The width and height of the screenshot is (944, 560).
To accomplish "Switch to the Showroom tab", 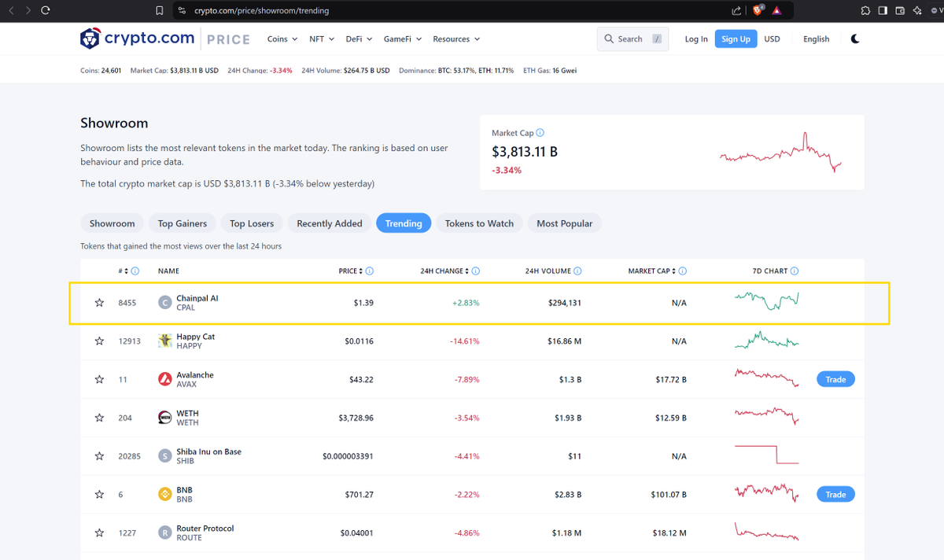I will click(112, 223).
